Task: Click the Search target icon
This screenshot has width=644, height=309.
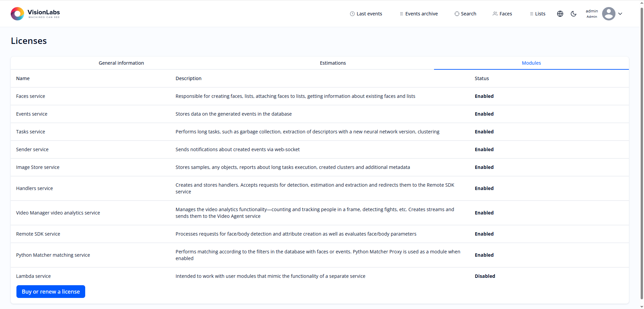Action: coord(457,14)
